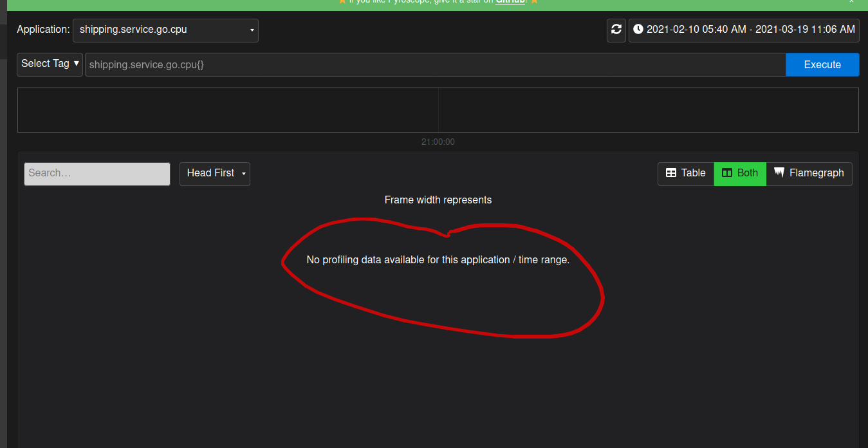This screenshot has height=448, width=868.
Task: Click the star emoji after the GitHub link
Action: pos(533,2)
